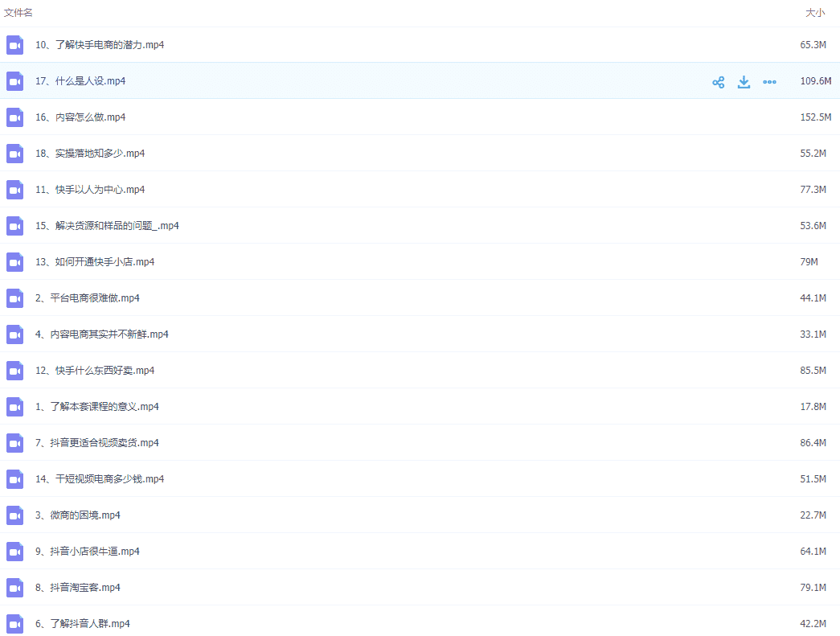Click the size value 22.7M

click(813, 515)
